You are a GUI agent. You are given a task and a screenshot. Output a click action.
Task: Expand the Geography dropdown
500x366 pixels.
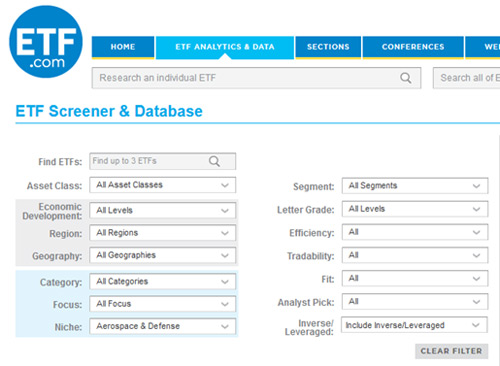162,255
